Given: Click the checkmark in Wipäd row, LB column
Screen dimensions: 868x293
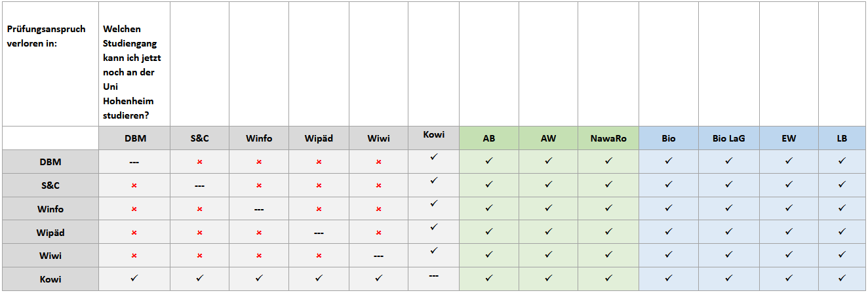Looking at the screenshot, I should pos(842,231).
